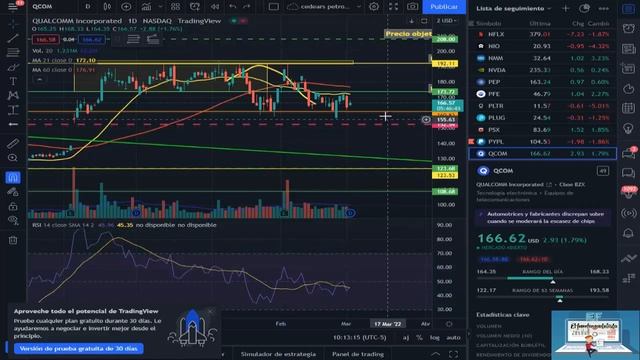This screenshot has height=360, width=640.
Task: Undo the last chart action
Action: tap(233, 7)
